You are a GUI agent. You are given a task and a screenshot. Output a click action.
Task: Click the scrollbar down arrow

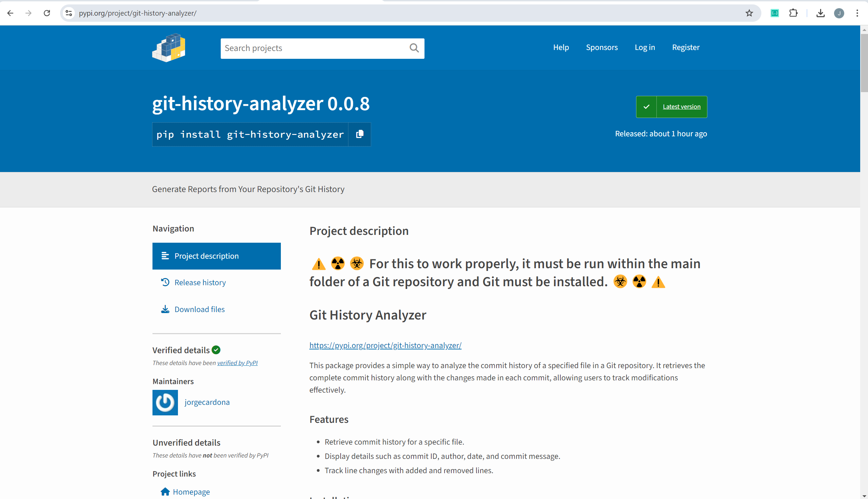pos(864,496)
